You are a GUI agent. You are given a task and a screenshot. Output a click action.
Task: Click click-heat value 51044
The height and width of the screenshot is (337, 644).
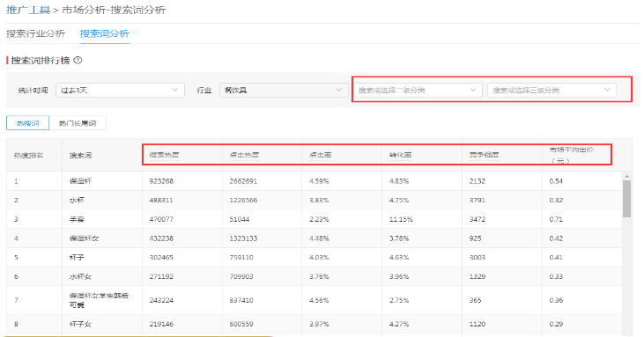point(240,219)
